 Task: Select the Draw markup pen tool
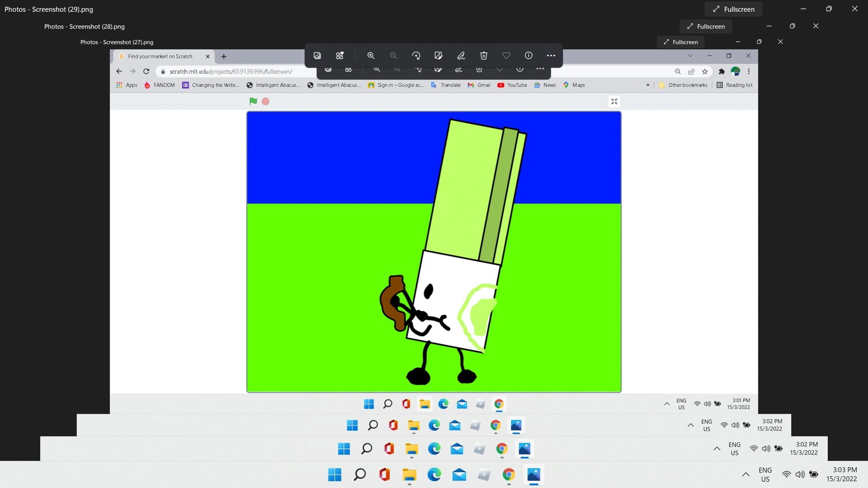coord(461,56)
